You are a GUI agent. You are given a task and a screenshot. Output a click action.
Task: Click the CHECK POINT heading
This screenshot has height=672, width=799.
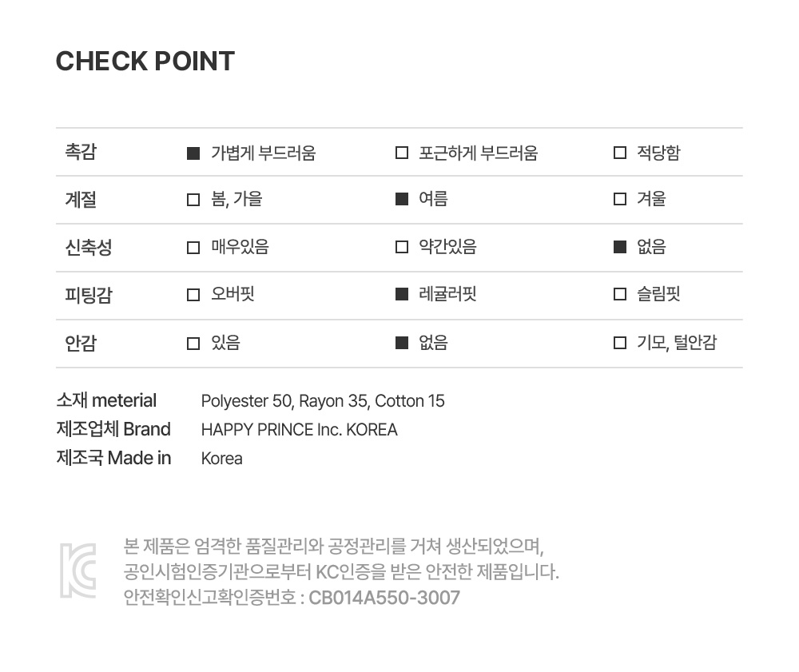coord(145,62)
